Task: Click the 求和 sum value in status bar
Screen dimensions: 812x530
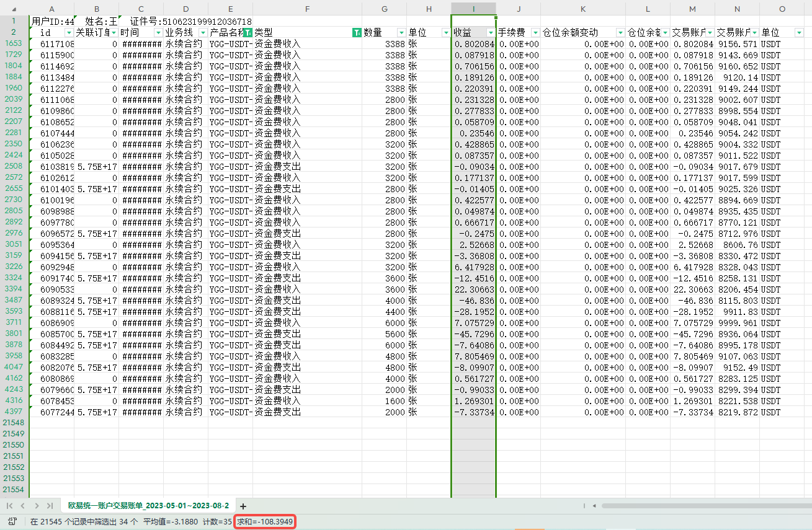Action: click(264, 522)
